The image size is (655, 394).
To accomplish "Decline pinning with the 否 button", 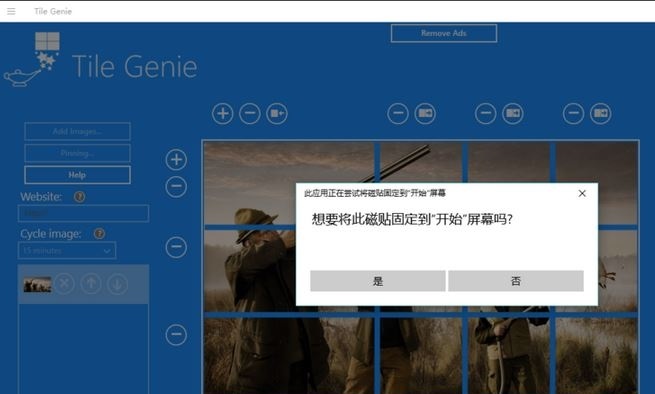I will tap(516, 281).
